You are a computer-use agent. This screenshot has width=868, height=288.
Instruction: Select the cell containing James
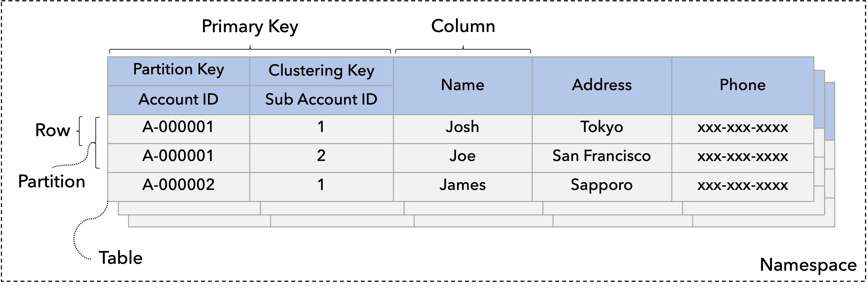(x=462, y=185)
